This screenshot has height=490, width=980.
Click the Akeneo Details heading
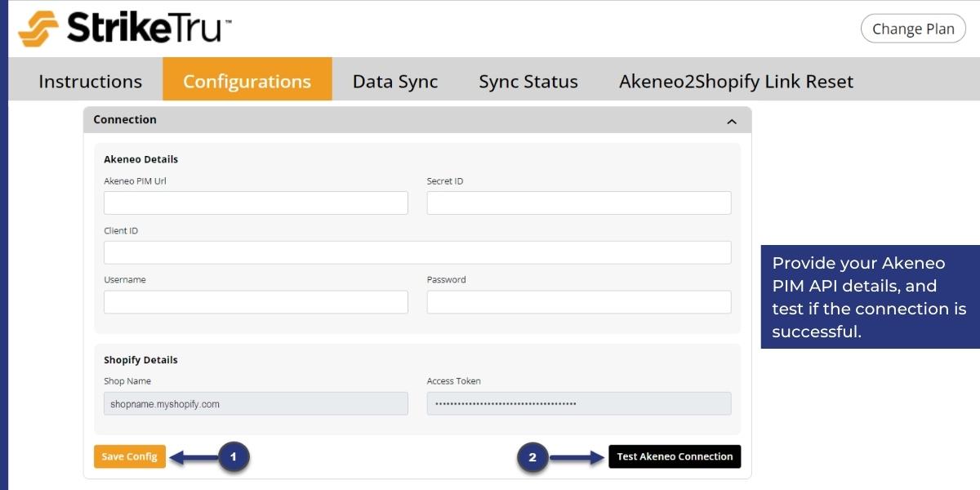click(x=140, y=159)
